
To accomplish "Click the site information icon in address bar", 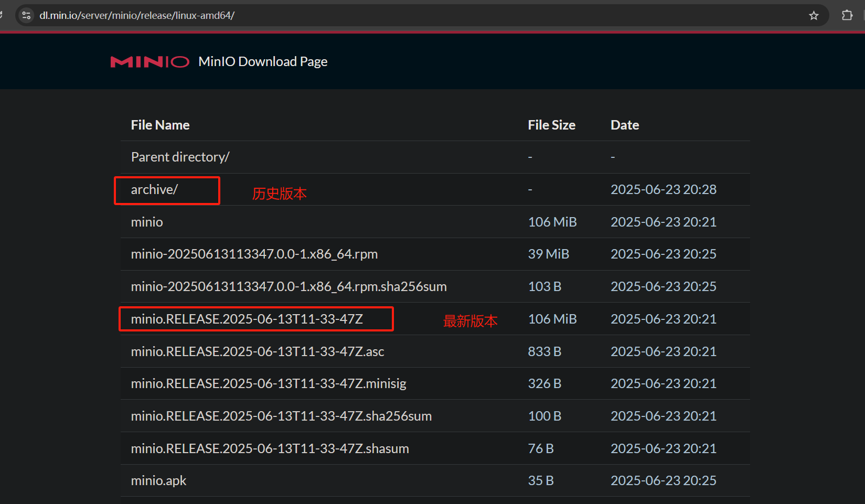I will pos(26,15).
